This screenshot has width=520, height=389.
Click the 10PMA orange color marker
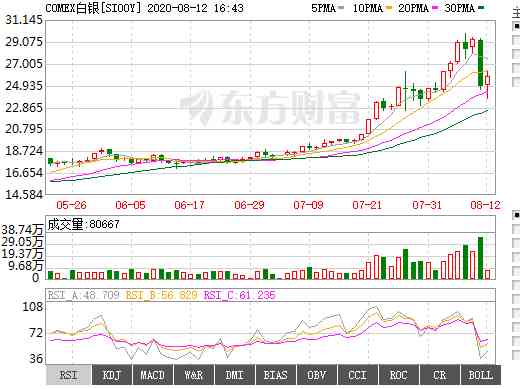click(389, 7)
